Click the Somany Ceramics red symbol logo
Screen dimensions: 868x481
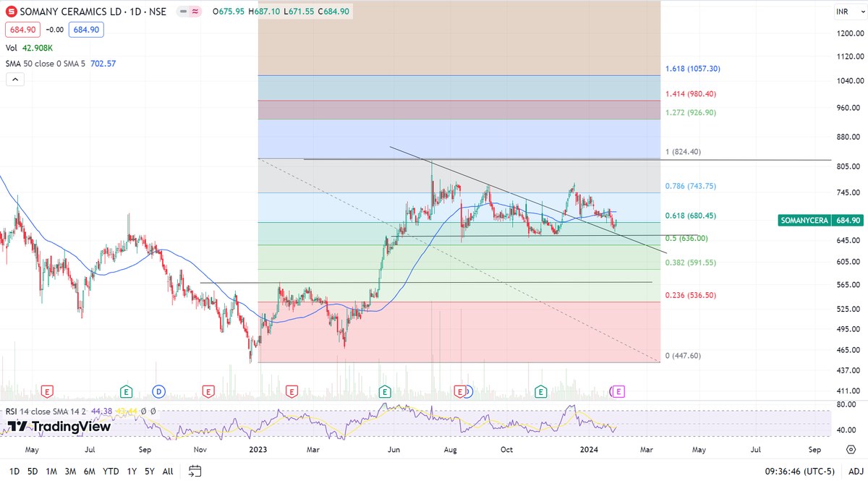point(11,12)
